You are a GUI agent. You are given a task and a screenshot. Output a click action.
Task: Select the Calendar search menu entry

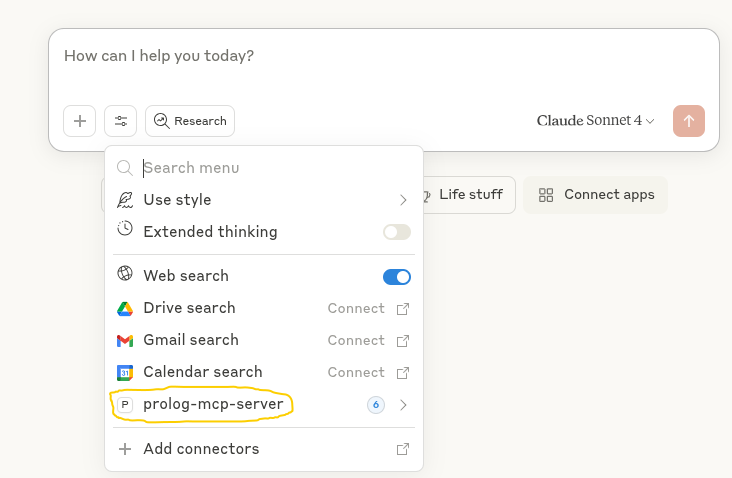(x=264, y=373)
